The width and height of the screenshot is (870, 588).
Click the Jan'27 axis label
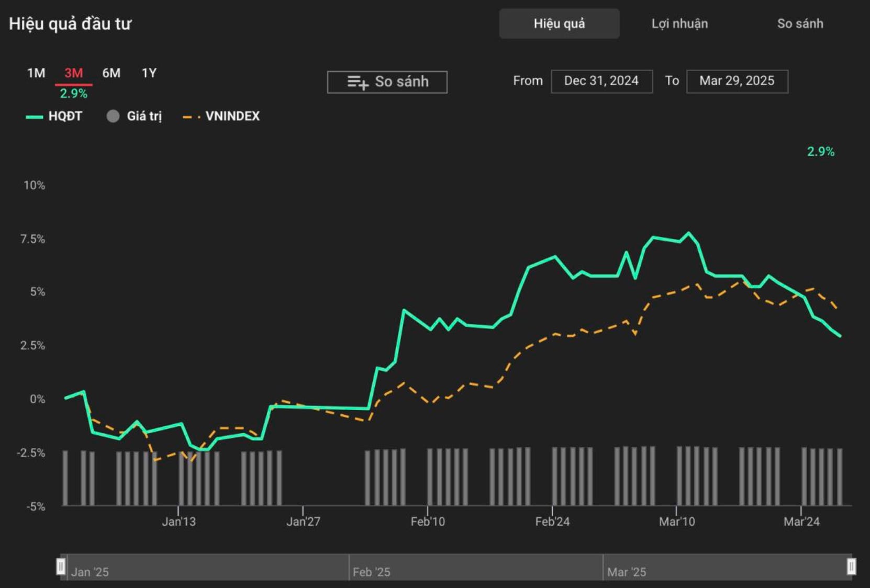(x=303, y=522)
